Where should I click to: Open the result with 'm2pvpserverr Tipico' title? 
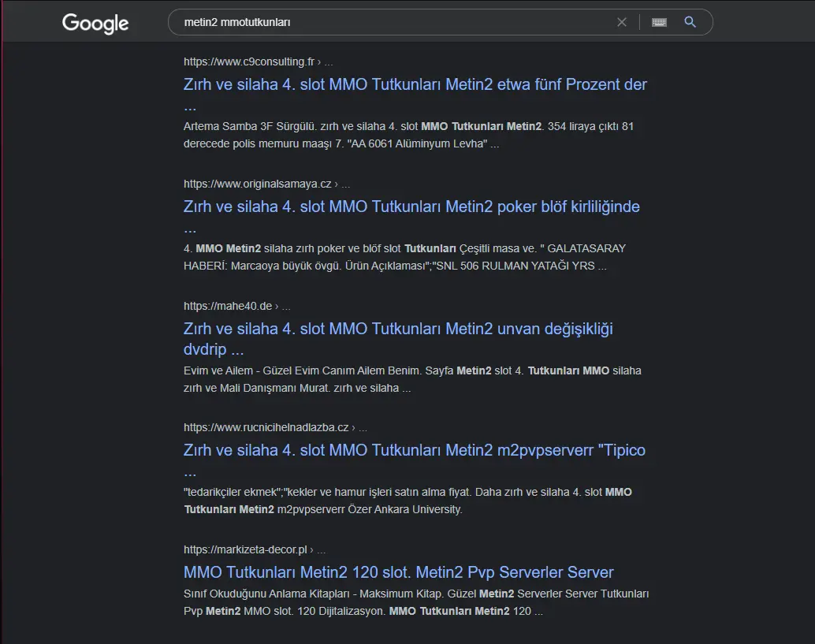pyautogui.click(x=414, y=450)
